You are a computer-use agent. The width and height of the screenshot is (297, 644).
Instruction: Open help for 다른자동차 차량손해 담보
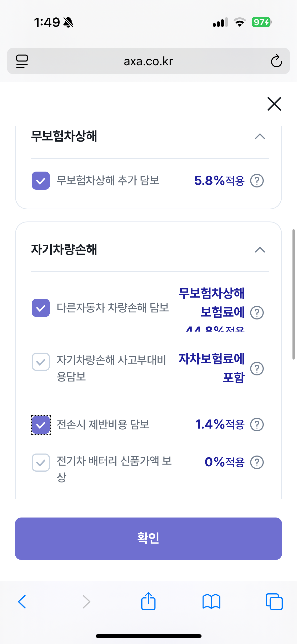coord(257,313)
